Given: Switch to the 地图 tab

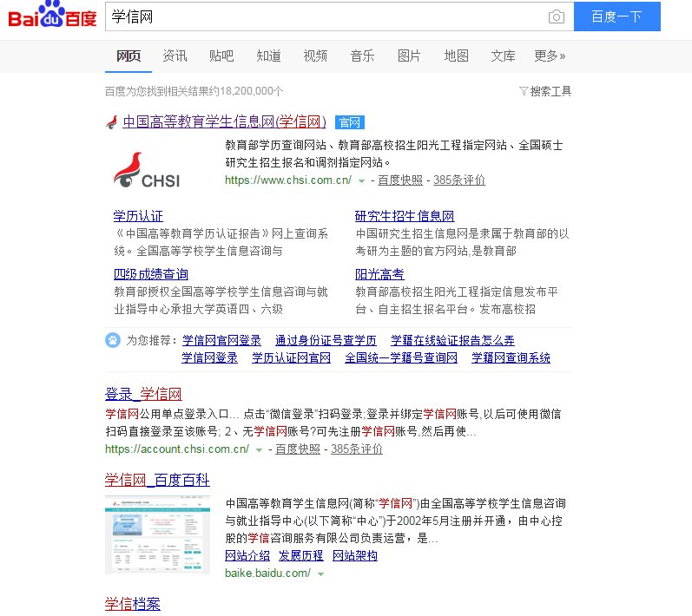Looking at the screenshot, I should click(456, 56).
